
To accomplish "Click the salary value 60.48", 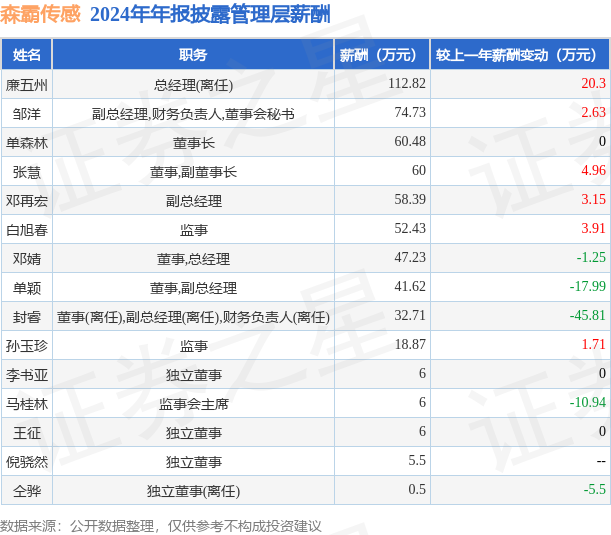I will pos(410,141).
